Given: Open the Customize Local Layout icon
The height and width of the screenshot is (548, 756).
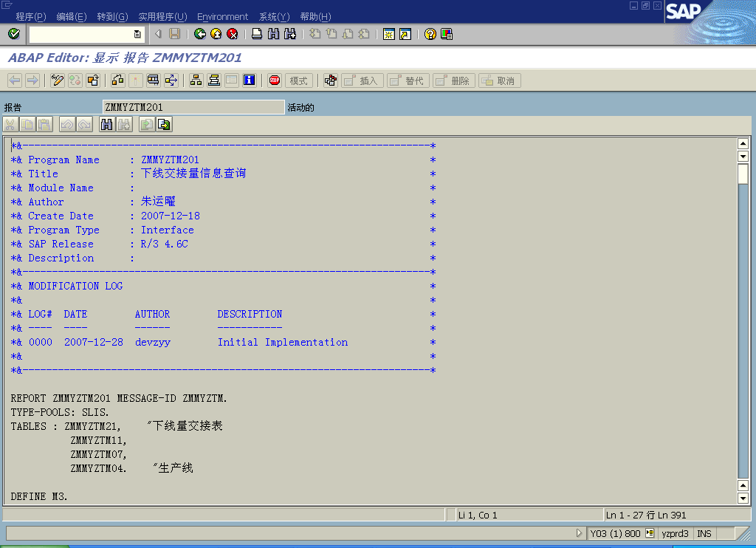Looking at the screenshot, I should pos(447,34).
